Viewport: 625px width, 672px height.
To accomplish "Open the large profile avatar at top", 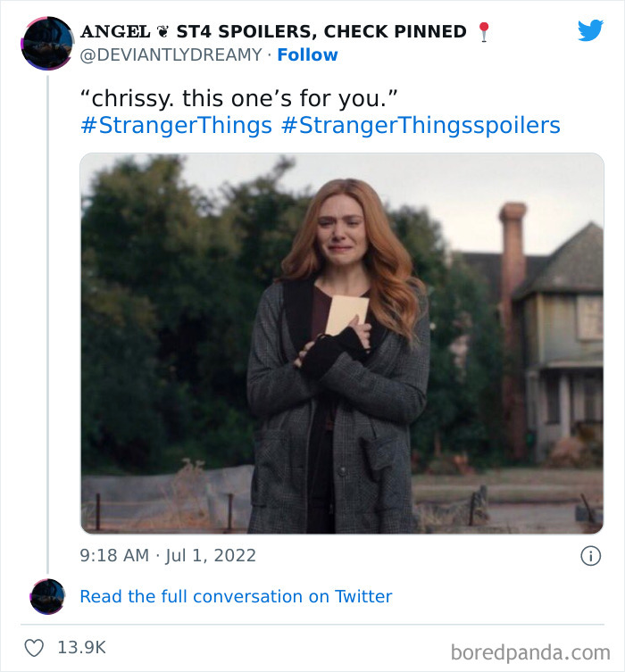I will [x=47, y=43].
